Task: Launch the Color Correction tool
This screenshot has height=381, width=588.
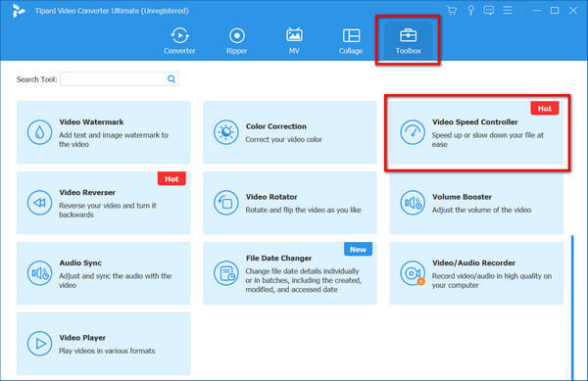Action: [290, 132]
